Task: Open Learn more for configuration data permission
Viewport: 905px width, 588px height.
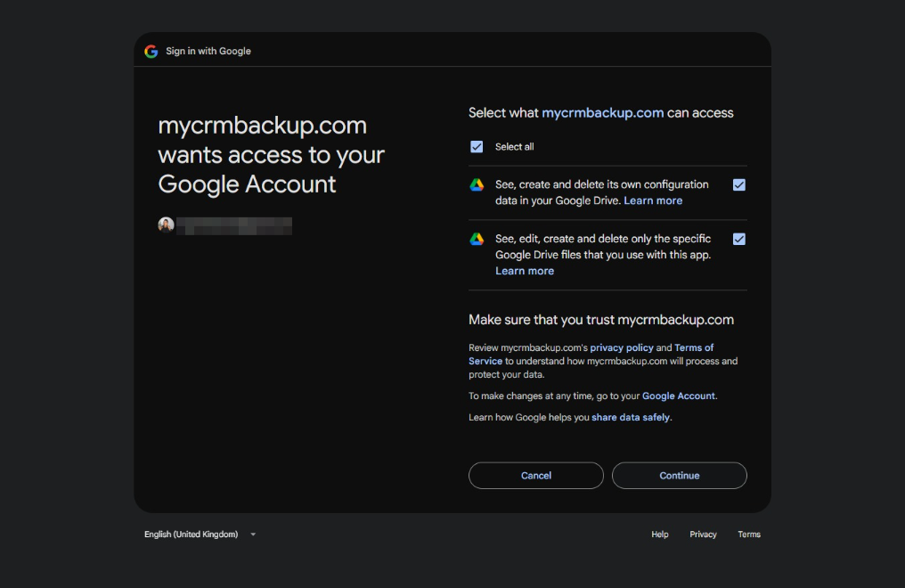Action: (x=653, y=200)
